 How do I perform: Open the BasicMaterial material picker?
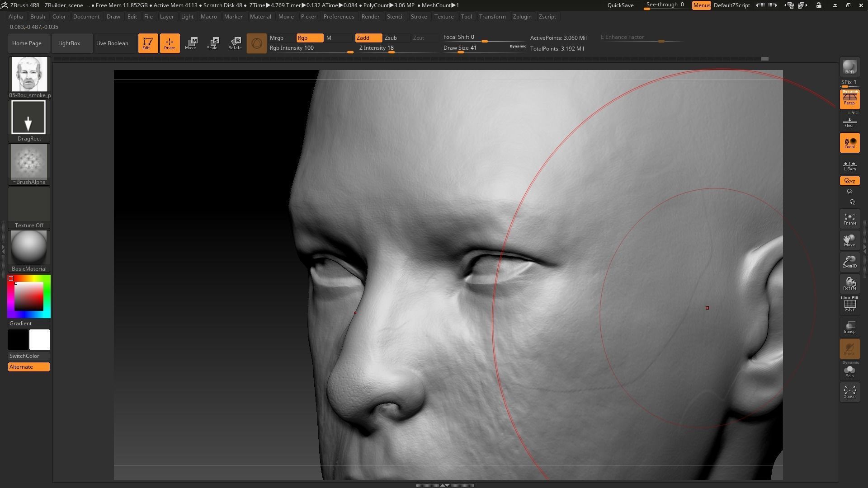pyautogui.click(x=28, y=248)
